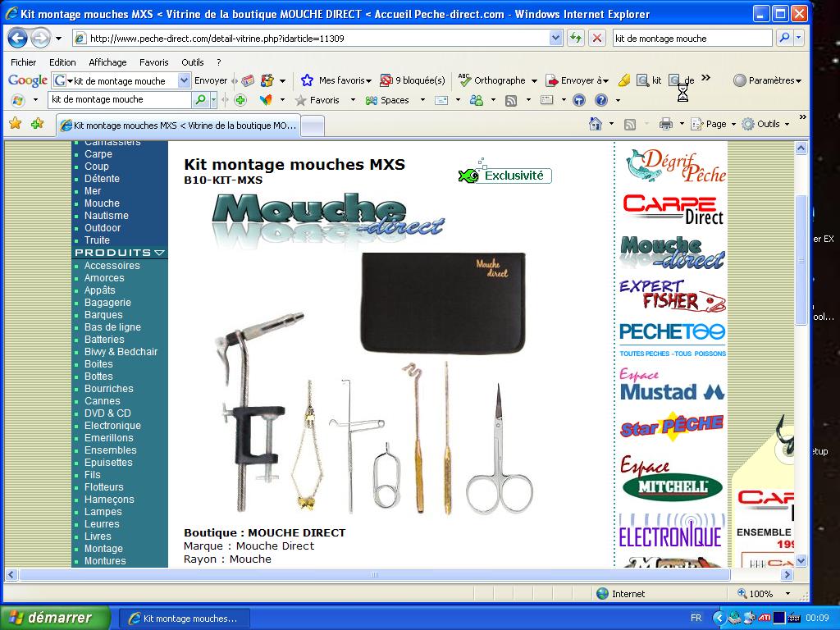Click the Accessoires product link

click(x=112, y=265)
